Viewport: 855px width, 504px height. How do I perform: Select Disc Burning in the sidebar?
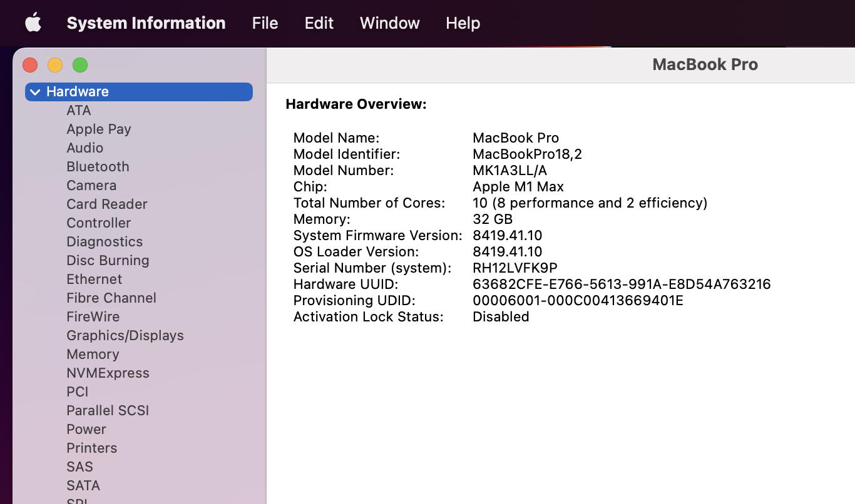point(108,260)
